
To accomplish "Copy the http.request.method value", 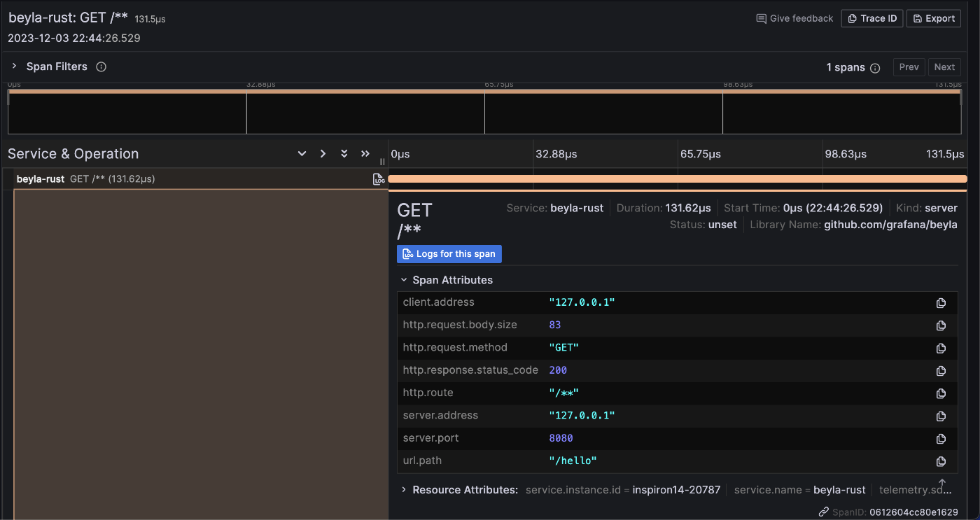I will (941, 348).
